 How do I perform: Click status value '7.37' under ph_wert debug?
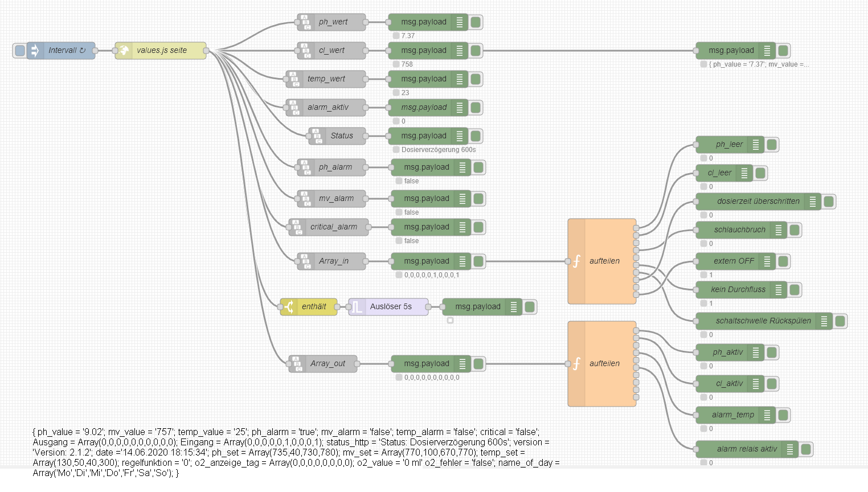tap(408, 36)
